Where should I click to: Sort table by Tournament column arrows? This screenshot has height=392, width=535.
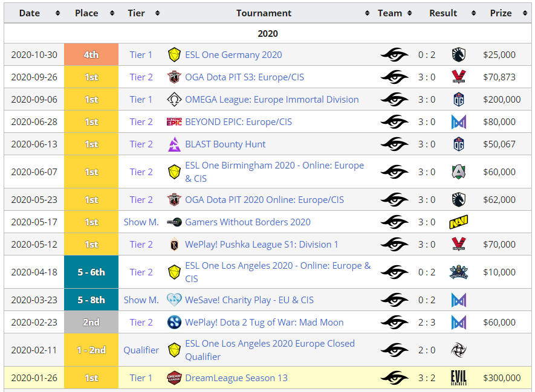[x=367, y=13]
